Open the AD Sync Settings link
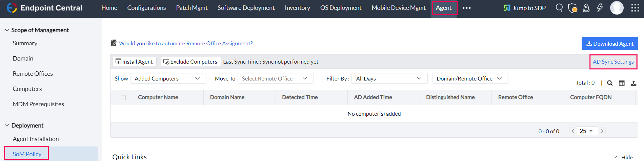The height and width of the screenshot is (161, 644). pos(613,62)
